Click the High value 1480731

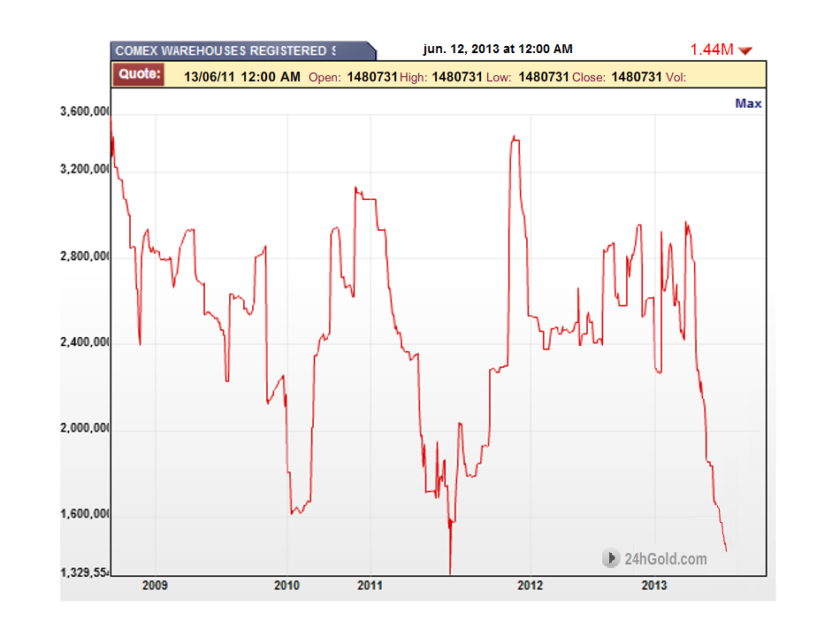457,77
